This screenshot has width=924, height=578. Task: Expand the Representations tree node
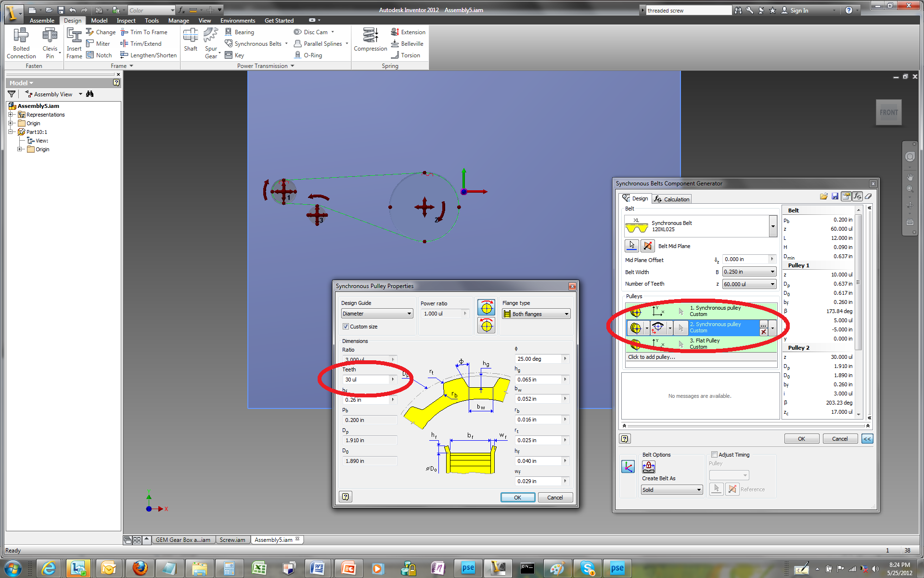[11, 115]
